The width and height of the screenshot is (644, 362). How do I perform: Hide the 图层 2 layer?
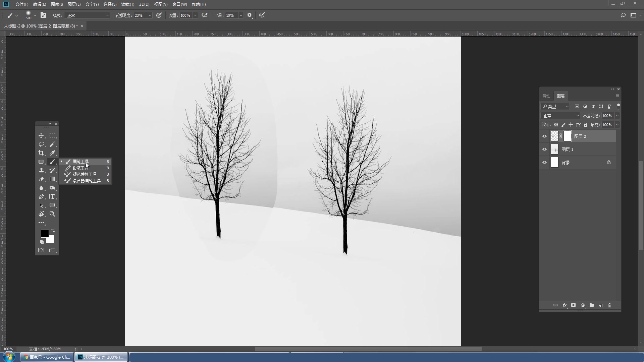pyautogui.click(x=545, y=136)
